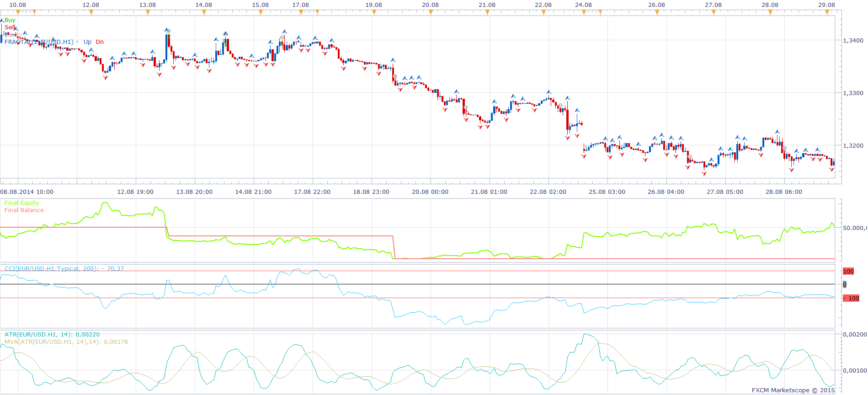Viewport: 868px width, 395px height.
Task: Click the orange day marker under 13.08
Action: click(148, 12)
